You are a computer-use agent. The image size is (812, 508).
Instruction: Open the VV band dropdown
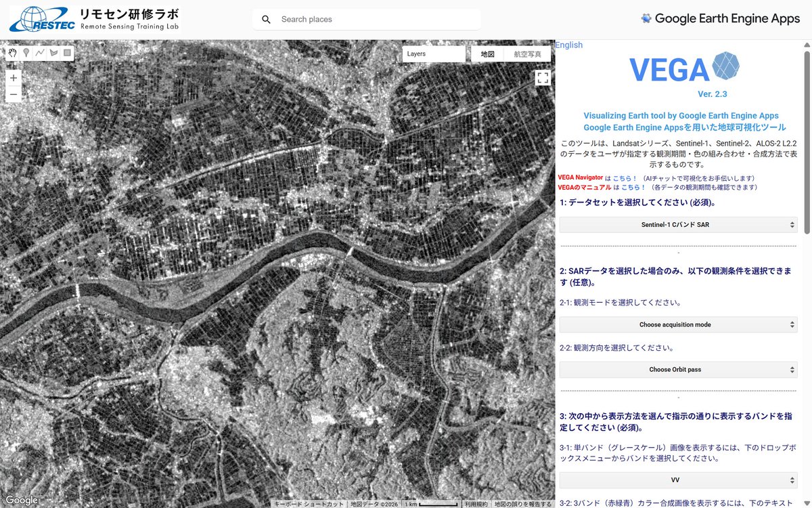click(678, 480)
